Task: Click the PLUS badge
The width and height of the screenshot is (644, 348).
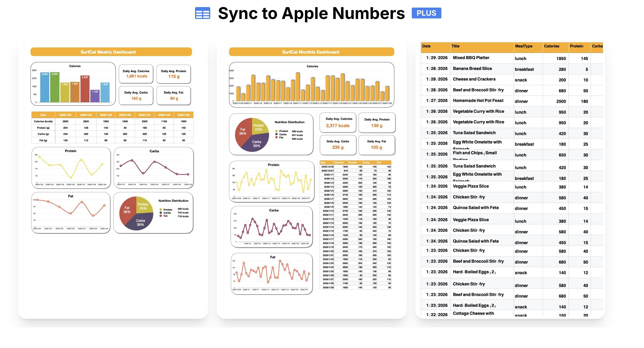Action: pyautogui.click(x=426, y=13)
